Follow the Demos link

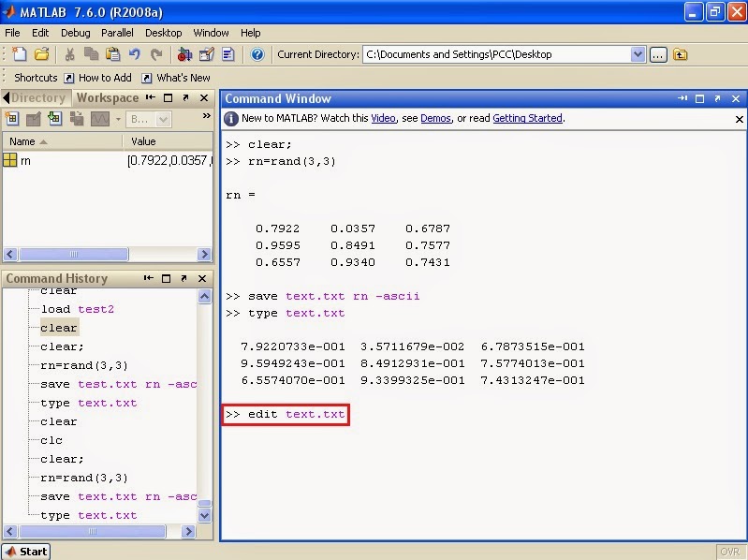pos(435,118)
